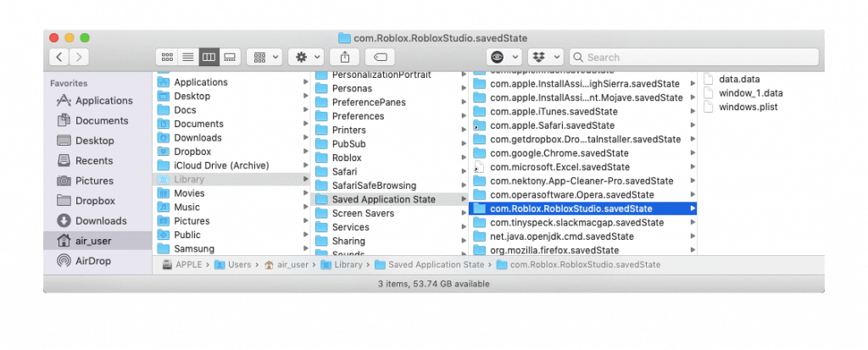Open Desktop in sidebar Favorites
This screenshot has width=868, height=350.
tap(97, 141)
